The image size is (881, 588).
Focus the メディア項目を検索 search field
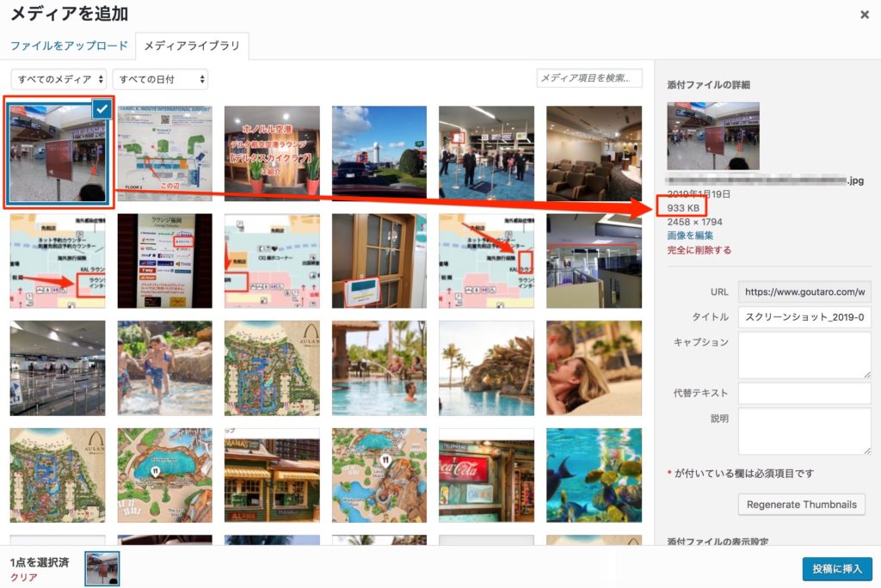click(x=588, y=78)
